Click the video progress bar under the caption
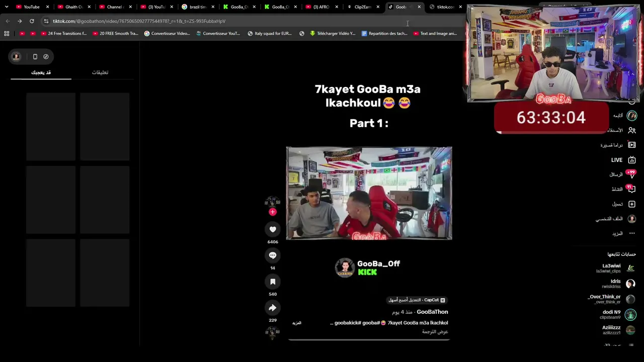This screenshot has height=362, width=644. click(369, 340)
